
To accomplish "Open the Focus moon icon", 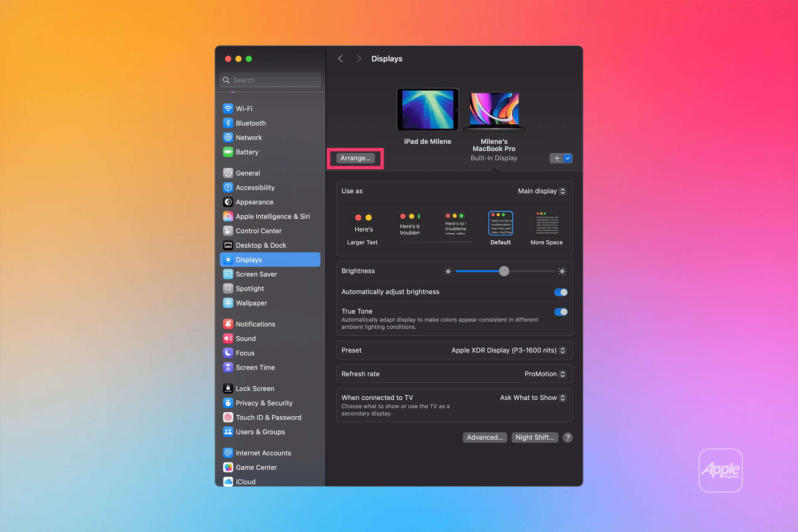I will pyautogui.click(x=228, y=353).
